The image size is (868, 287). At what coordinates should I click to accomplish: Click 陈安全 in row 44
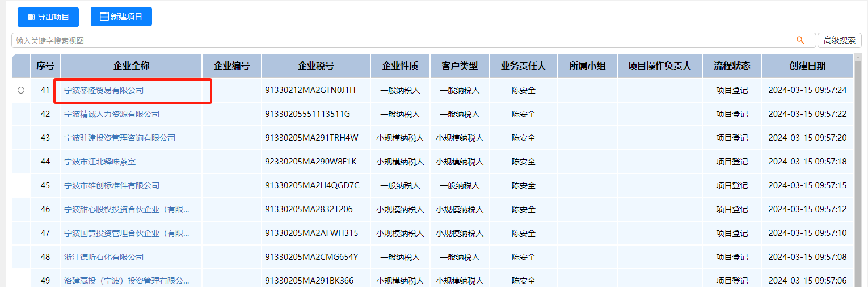[524, 162]
